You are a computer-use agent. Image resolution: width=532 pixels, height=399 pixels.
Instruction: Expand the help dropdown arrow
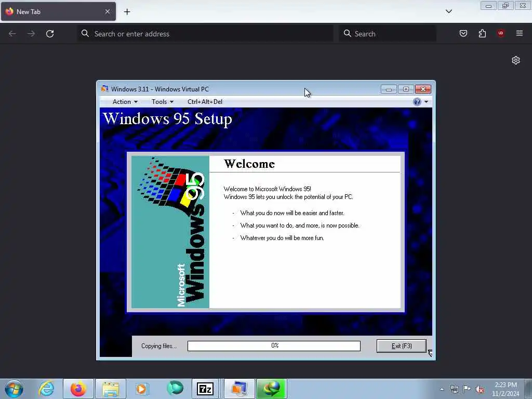(x=426, y=102)
